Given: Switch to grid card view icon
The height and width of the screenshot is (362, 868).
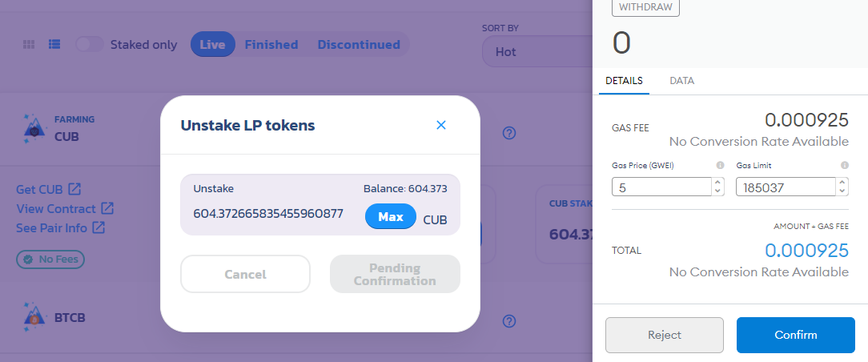Looking at the screenshot, I should click(x=29, y=45).
